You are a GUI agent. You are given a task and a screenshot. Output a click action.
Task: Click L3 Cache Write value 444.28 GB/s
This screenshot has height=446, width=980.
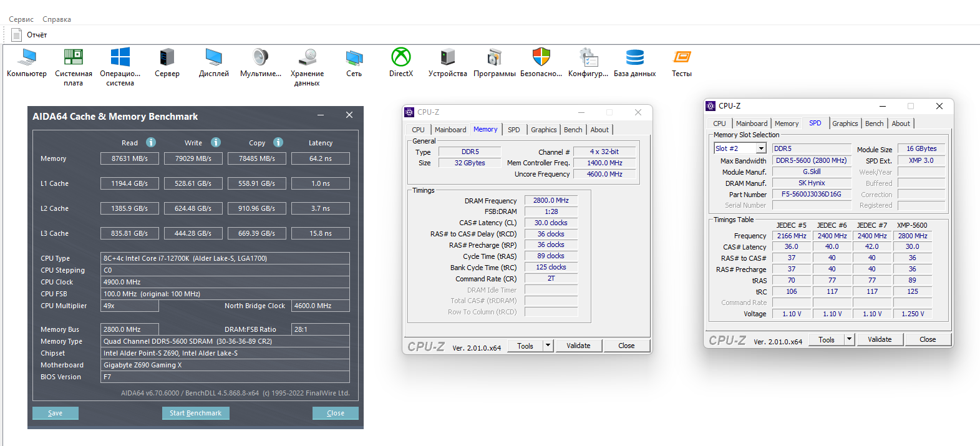pos(193,233)
